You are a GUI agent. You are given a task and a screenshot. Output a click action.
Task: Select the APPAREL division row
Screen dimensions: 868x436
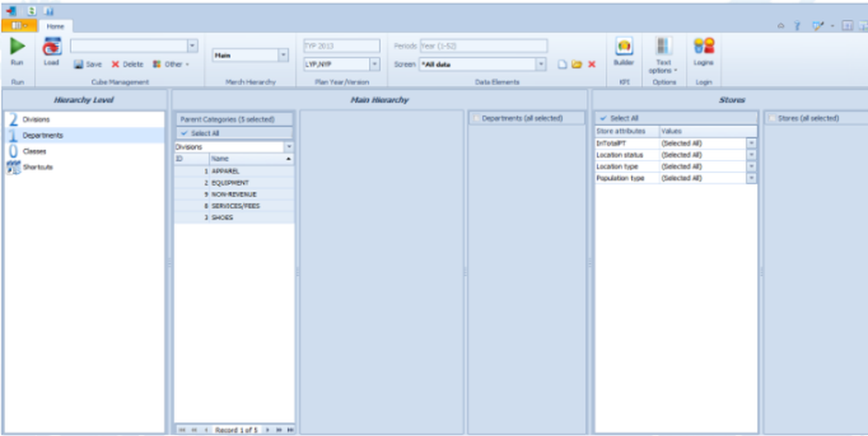tap(234, 171)
